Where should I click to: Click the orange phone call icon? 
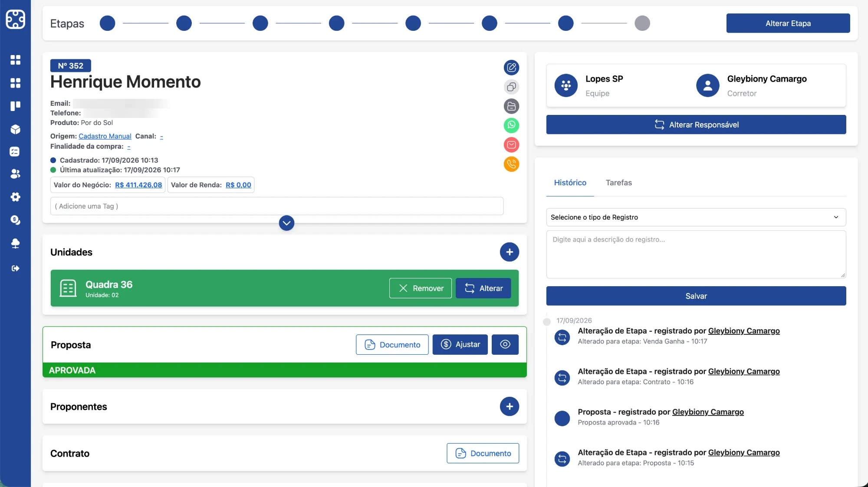(511, 164)
